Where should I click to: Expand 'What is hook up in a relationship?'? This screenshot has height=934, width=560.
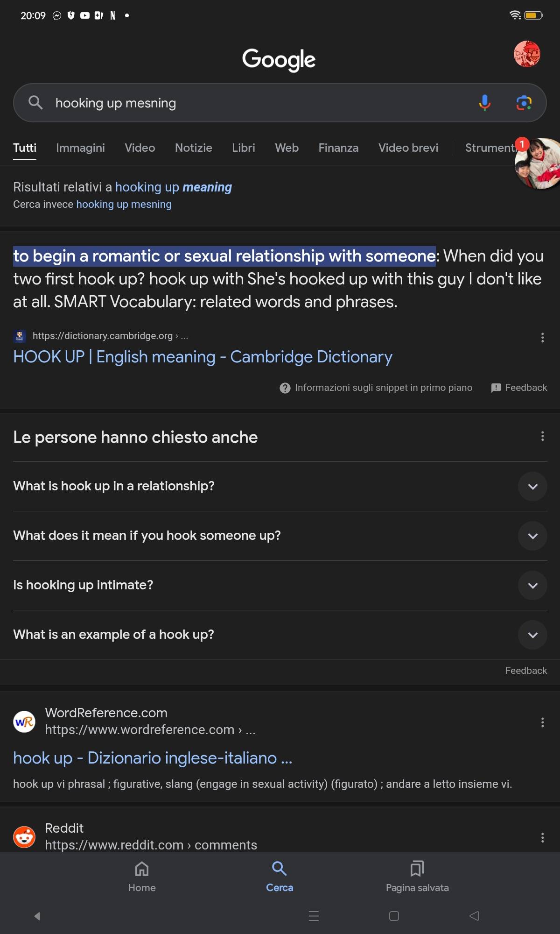[x=280, y=486]
